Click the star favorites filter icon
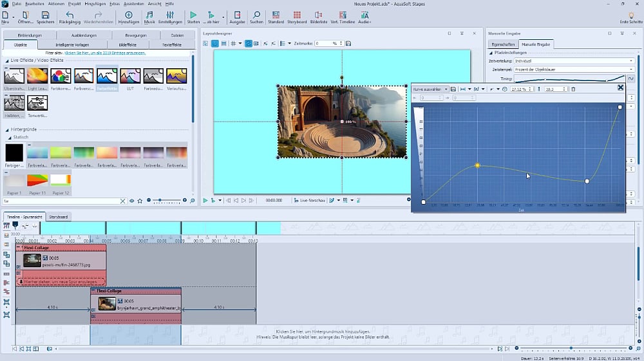This screenshot has height=361, width=644. [x=141, y=201]
